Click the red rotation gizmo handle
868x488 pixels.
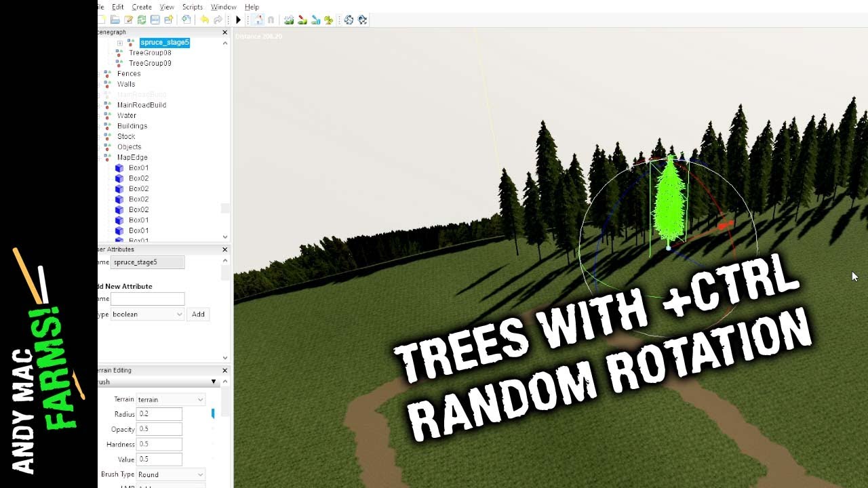(x=725, y=224)
